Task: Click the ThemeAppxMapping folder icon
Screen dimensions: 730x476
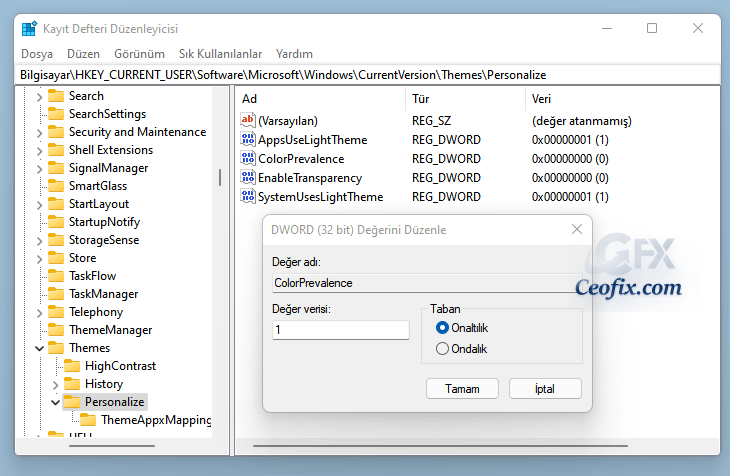Action: click(x=88, y=420)
